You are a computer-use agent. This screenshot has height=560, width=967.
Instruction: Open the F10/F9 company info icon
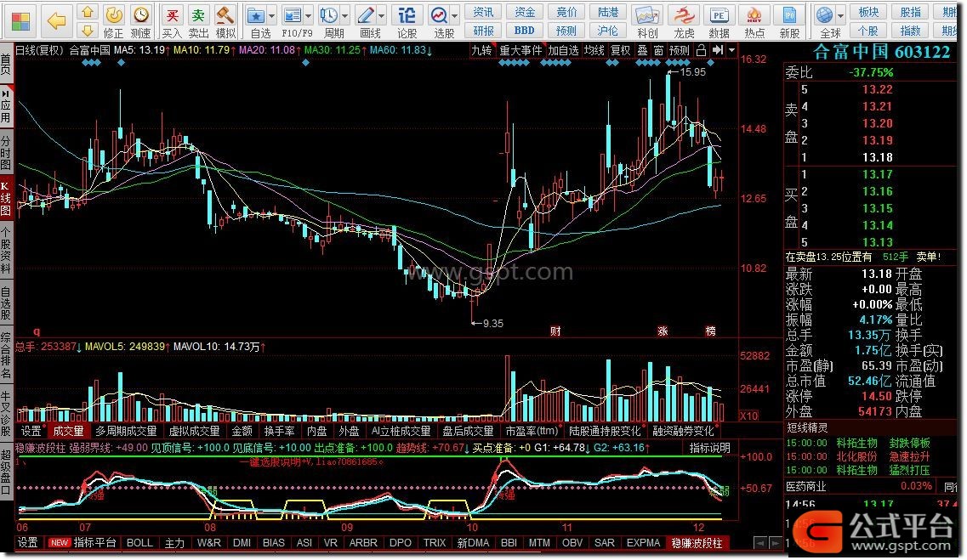pyautogui.click(x=293, y=15)
